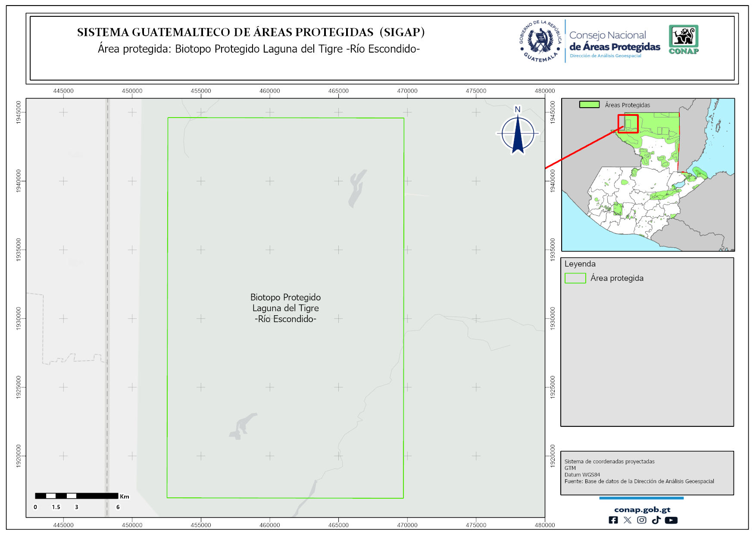Click the Leyenda heading
756x534 pixels.
580,264
